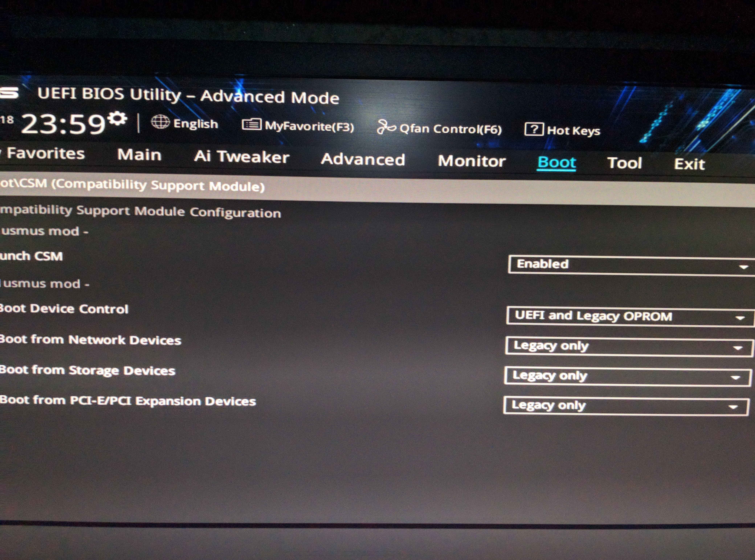Screen dimensions: 755x560
Task: Switch to the Advanced tab
Action: (x=363, y=159)
